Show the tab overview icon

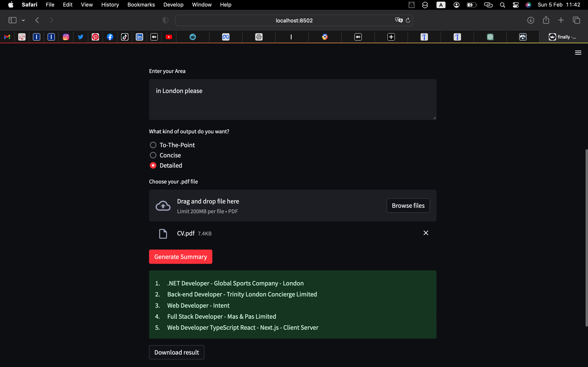click(576, 20)
